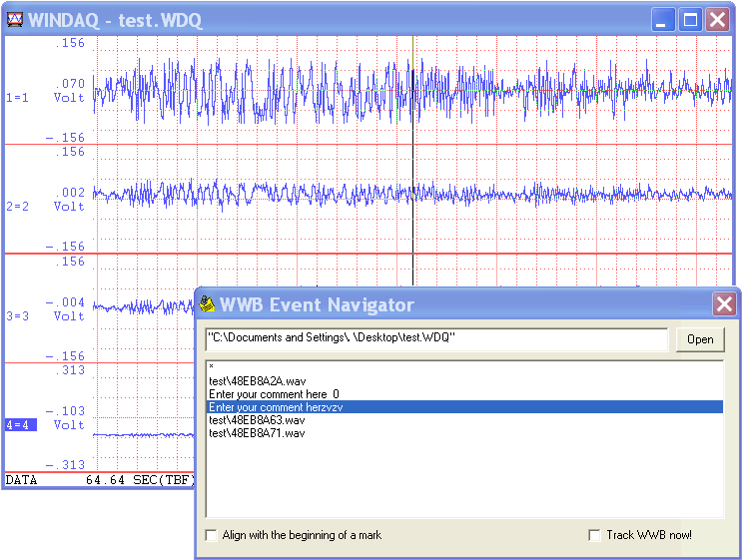
Task: Click the 64.64 SEC(TBF) status readout
Action: click(140, 480)
